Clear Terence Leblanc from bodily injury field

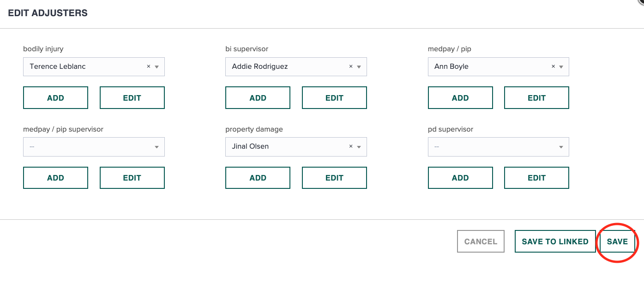point(149,66)
